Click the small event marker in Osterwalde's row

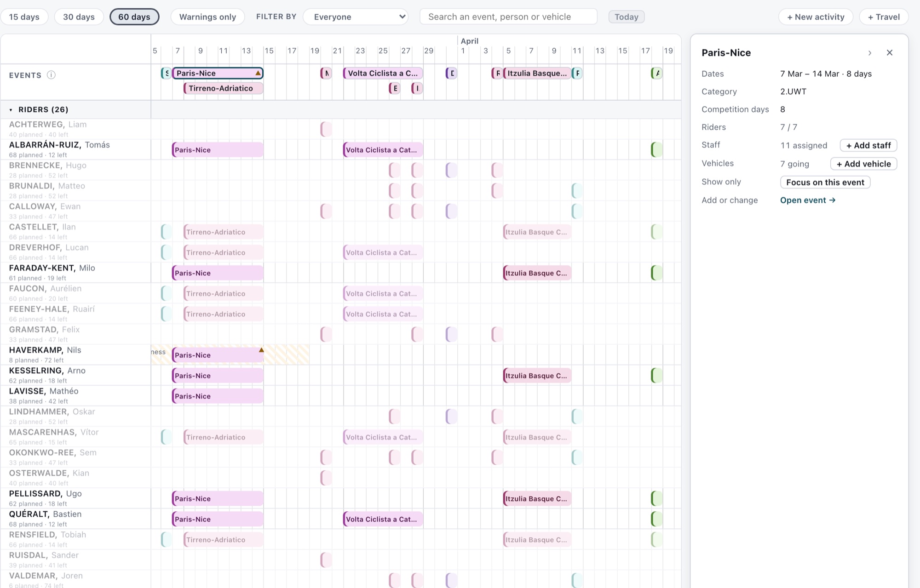coord(326,478)
